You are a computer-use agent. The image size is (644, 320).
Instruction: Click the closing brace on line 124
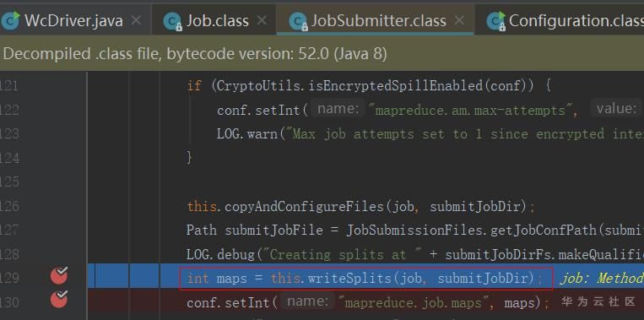189,158
